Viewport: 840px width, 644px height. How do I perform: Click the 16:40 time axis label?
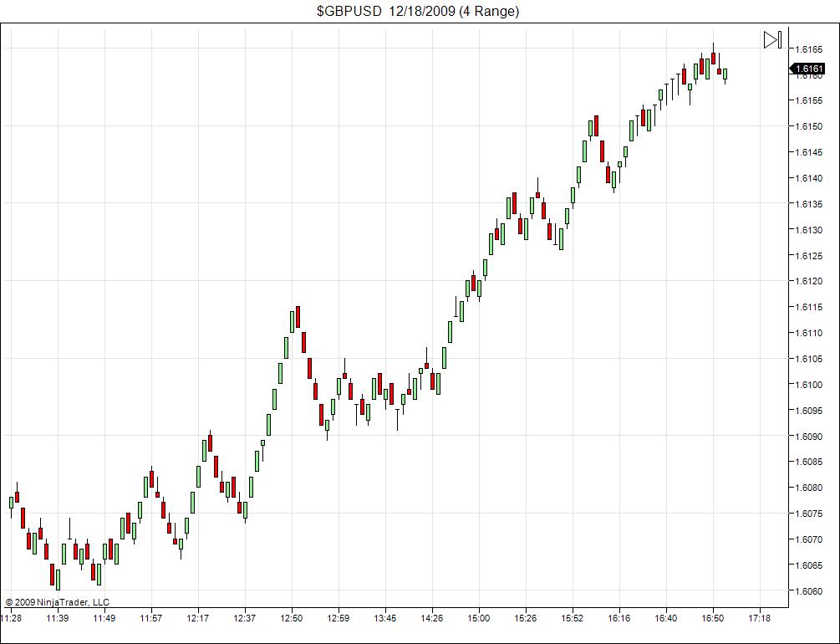click(666, 618)
